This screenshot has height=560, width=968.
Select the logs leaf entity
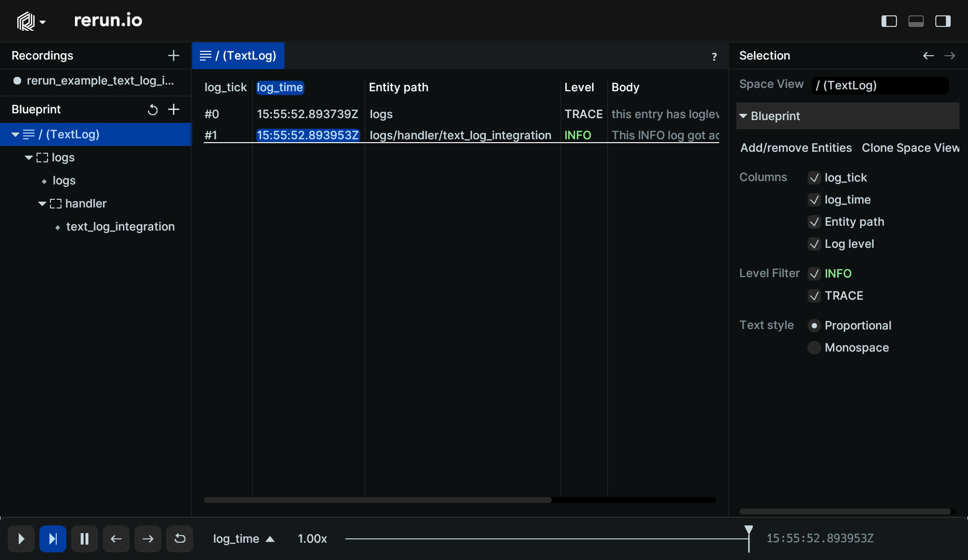64,181
